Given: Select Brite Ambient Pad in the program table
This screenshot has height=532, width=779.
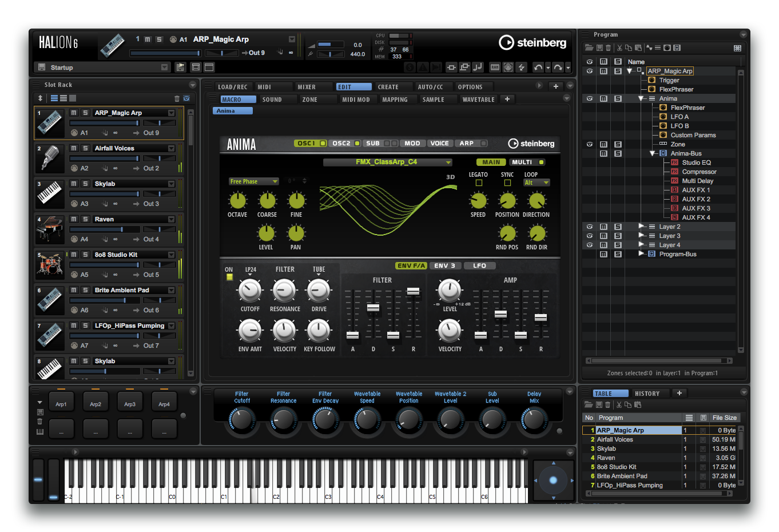Looking at the screenshot, I should (622, 476).
